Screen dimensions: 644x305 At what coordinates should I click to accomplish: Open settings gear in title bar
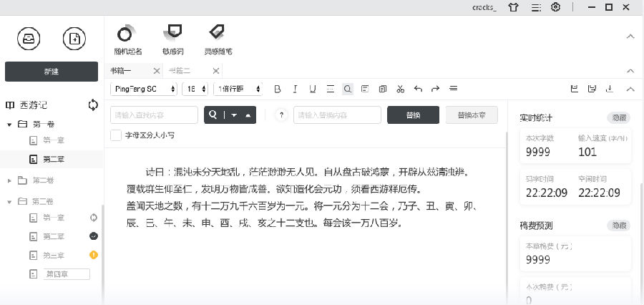(x=555, y=7)
